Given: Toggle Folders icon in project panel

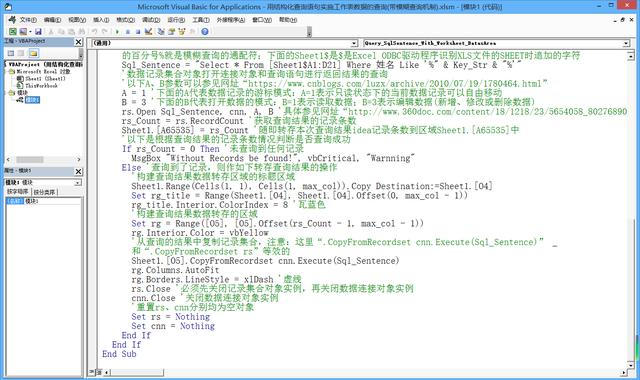Looking at the screenshot, I should click(x=33, y=53).
